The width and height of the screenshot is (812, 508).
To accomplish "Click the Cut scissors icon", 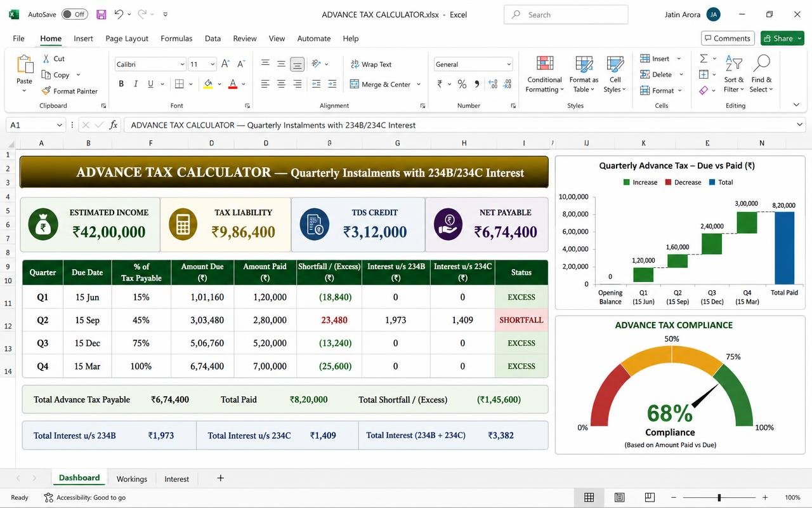I will pos(46,58).
